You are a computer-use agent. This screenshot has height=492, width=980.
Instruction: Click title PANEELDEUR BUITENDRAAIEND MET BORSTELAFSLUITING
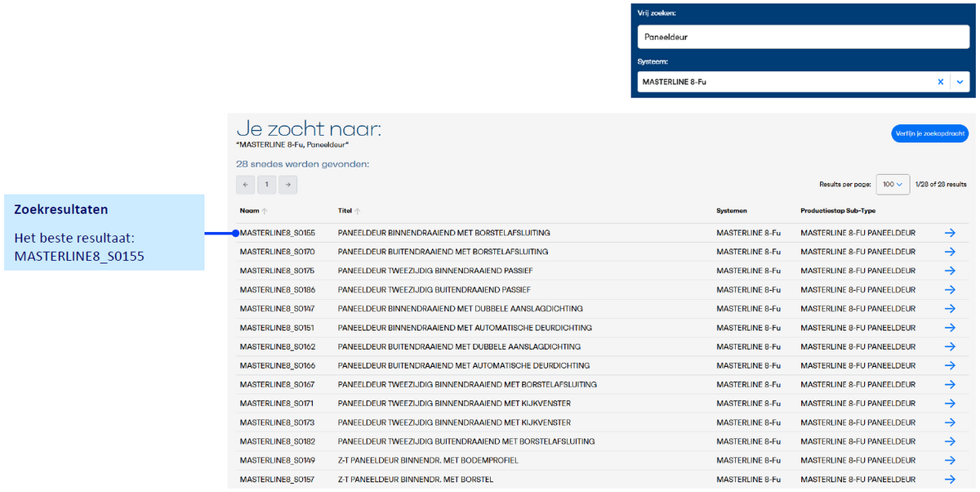click(443, 252)
